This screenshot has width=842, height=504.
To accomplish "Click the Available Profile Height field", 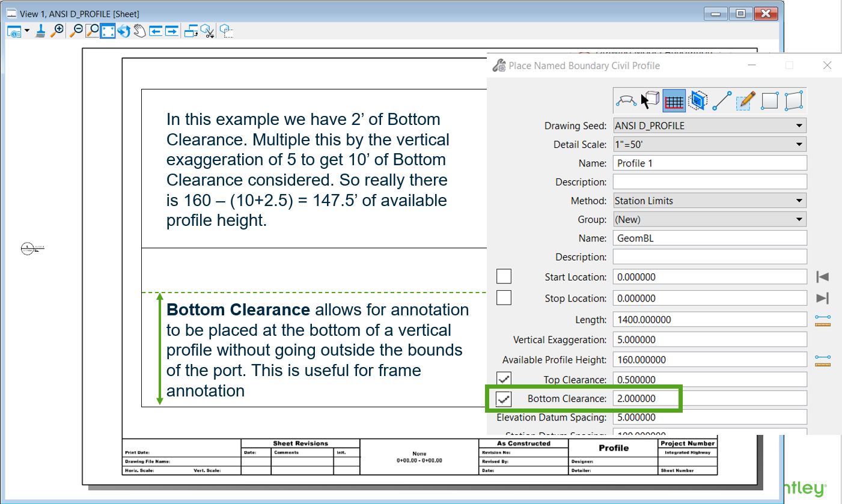I will pyautogui.click(x=710, y=360).
